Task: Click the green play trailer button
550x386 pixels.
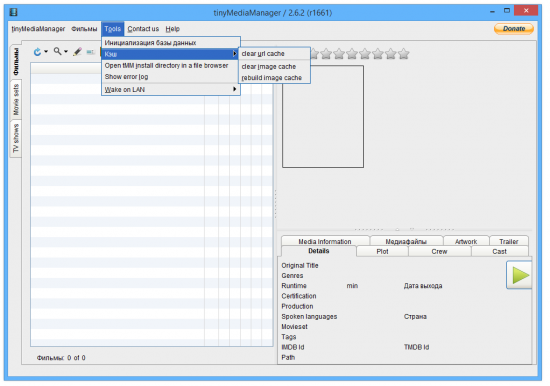Action: pos(520,275)
